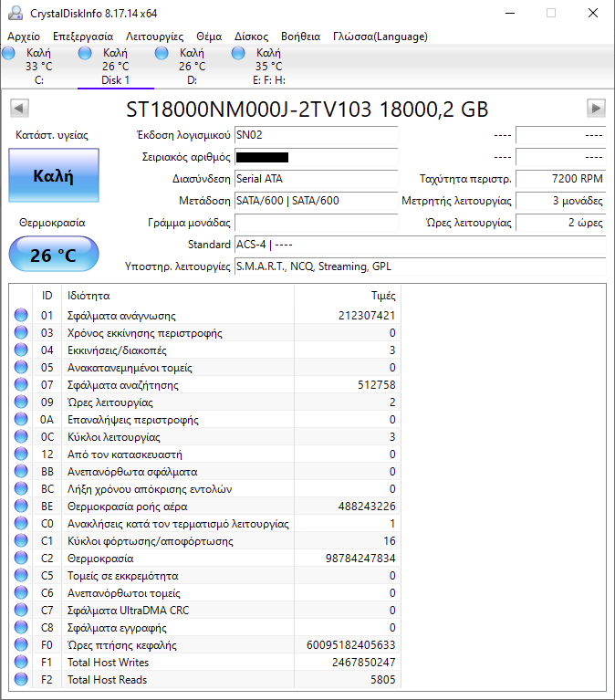Select the Σφάλματα ανάγνωσης row text
The height and width of the screenshot is (700, 615).
pos(121,316)
